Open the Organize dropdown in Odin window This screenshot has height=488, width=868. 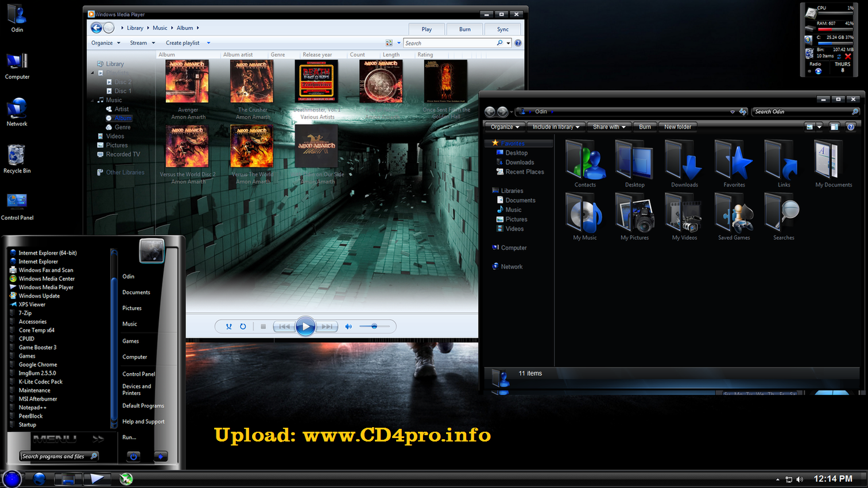(505, 127)
